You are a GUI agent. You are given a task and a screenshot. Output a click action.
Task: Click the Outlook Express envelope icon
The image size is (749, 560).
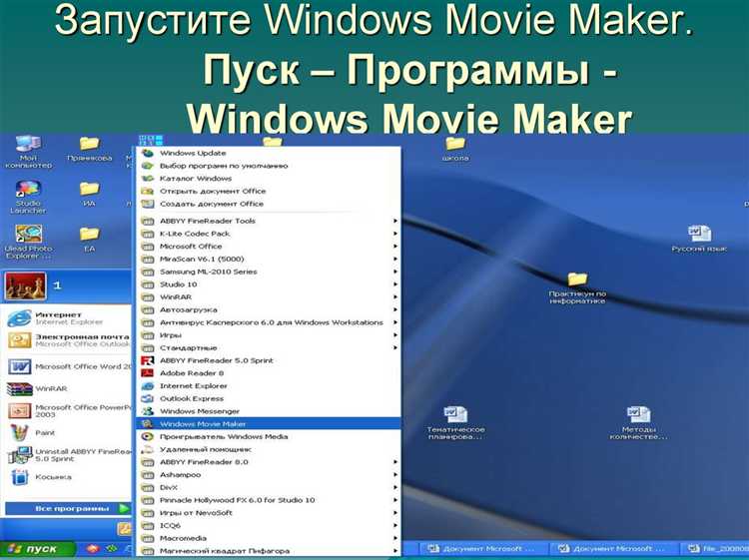(x=148, y=398)
